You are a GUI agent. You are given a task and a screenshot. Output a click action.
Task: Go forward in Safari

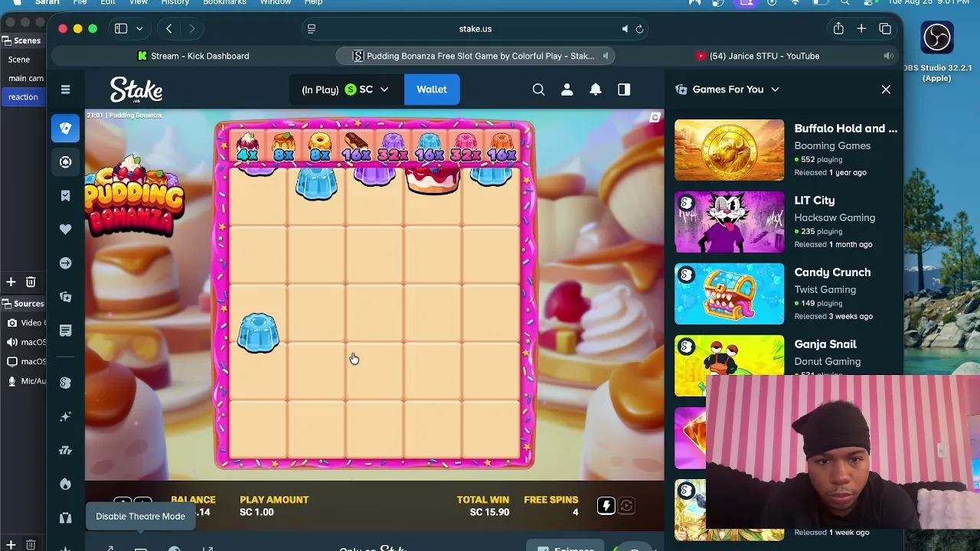192,29
